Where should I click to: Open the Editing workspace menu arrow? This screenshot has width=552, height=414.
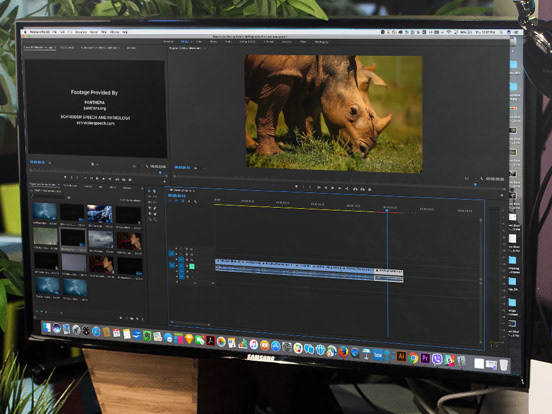pyautogui.click(x=191, y=42)
